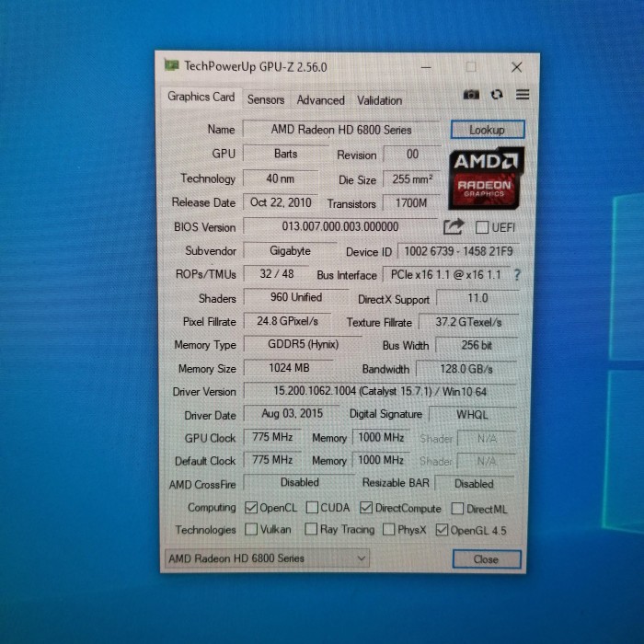Image resolution: width=644 pixels, height=644 pixels.
Task: Click the Default Clock row Memory 1000 MHz
Action: click(x=381, y=460)
